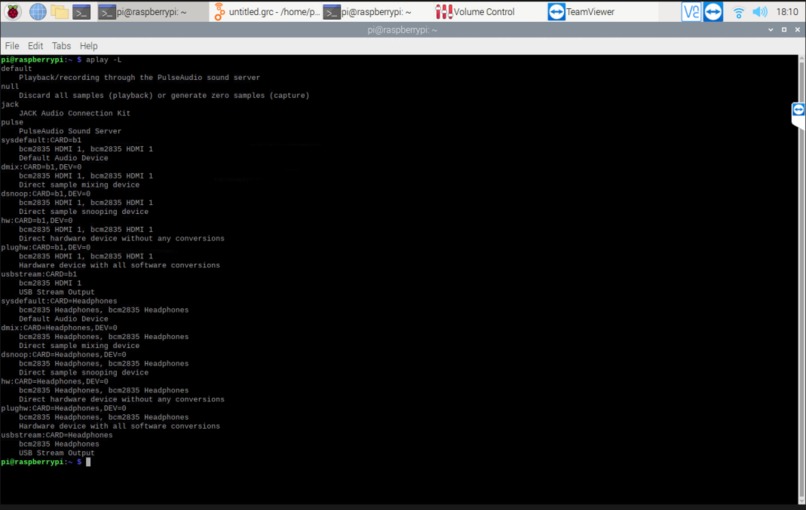This screenshot has height=510, width=806.
Task: Open the Raspberry Pi main menu
Action: pos(13,11)
